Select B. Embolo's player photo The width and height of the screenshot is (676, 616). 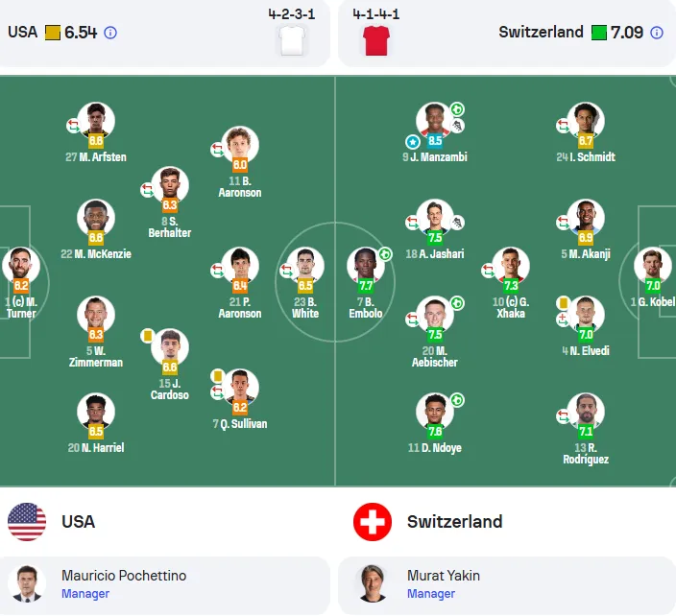click(x=366, y=266)
